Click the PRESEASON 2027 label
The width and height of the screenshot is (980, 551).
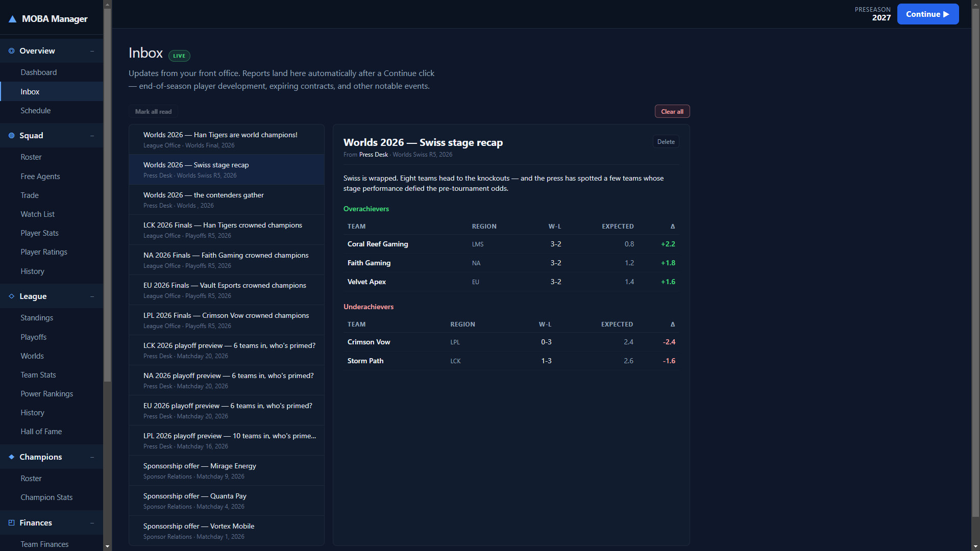click(x=873, y=14)
